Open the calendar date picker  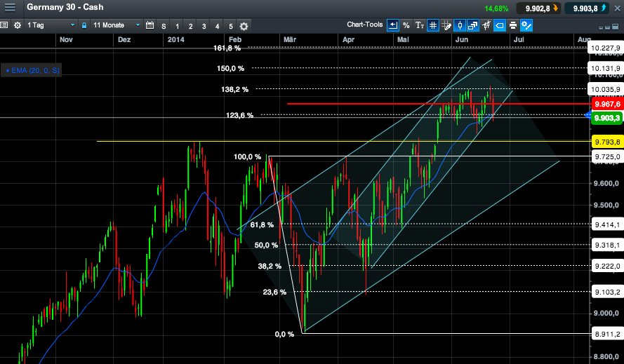coord(150,25)
